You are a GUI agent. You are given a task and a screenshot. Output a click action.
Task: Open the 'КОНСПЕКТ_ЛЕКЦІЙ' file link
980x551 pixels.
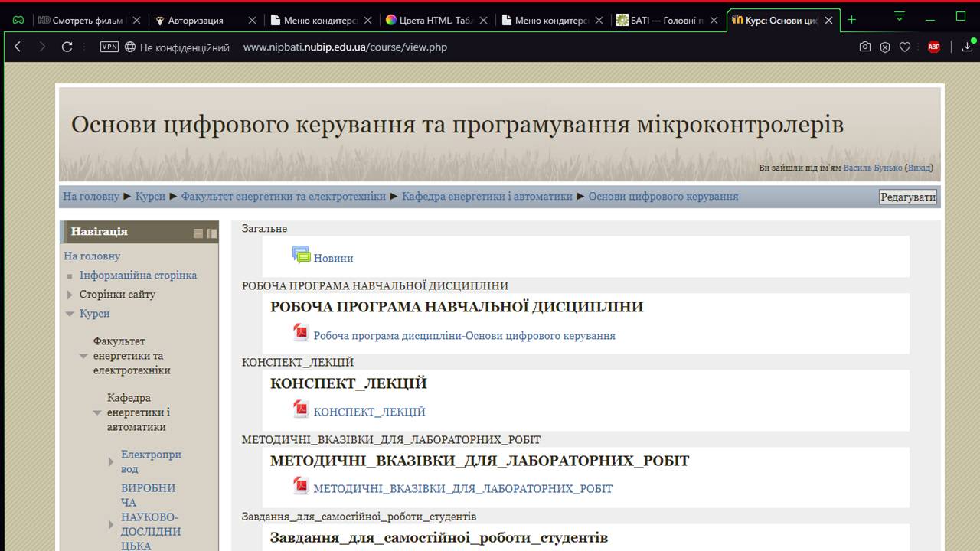(370, 412)
